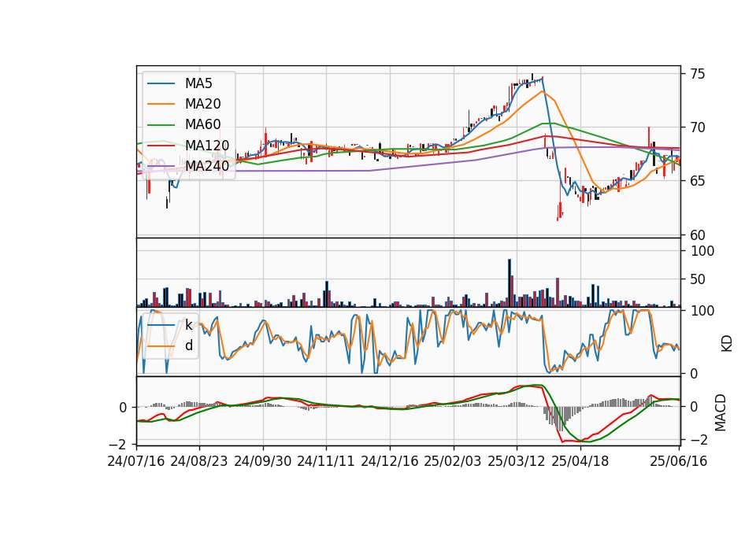756x543 pixels.
Task: Click the 25/03/12 date label
Action: (x=517, y=461)
